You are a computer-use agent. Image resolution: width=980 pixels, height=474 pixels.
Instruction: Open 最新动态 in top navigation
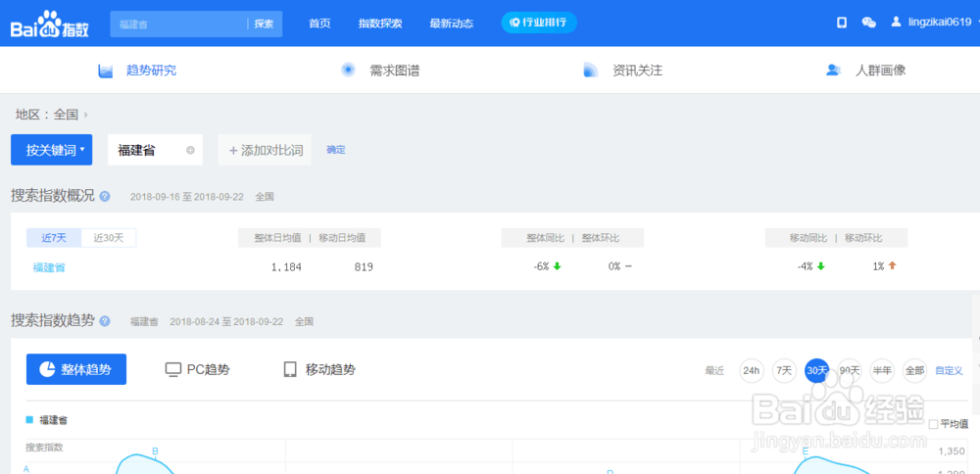451,24
